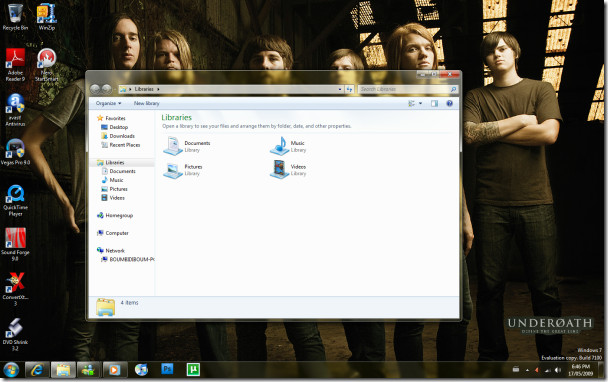Select Libraries in the address bar
This screenshot has height=382, width=608.
click(x=144, y=89)
